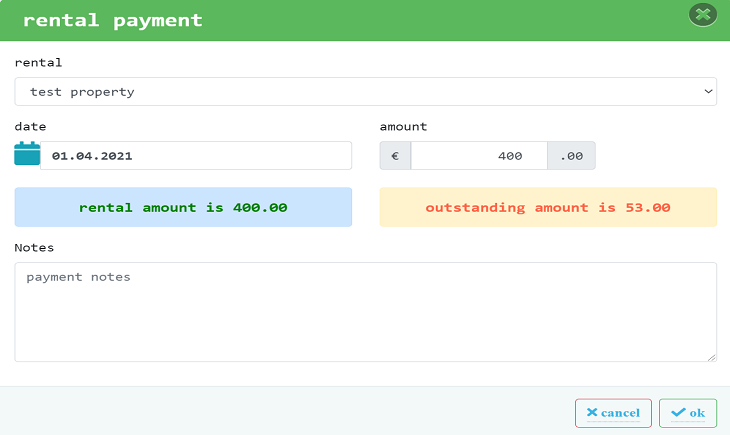This screenshot has height=435, width=730.
Task: Open the calendar date picker icon
Action: coord(27,154)
